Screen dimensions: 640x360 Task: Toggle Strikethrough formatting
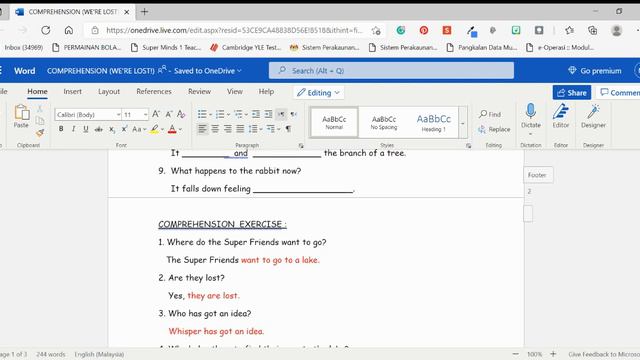[x=98, y=129]
